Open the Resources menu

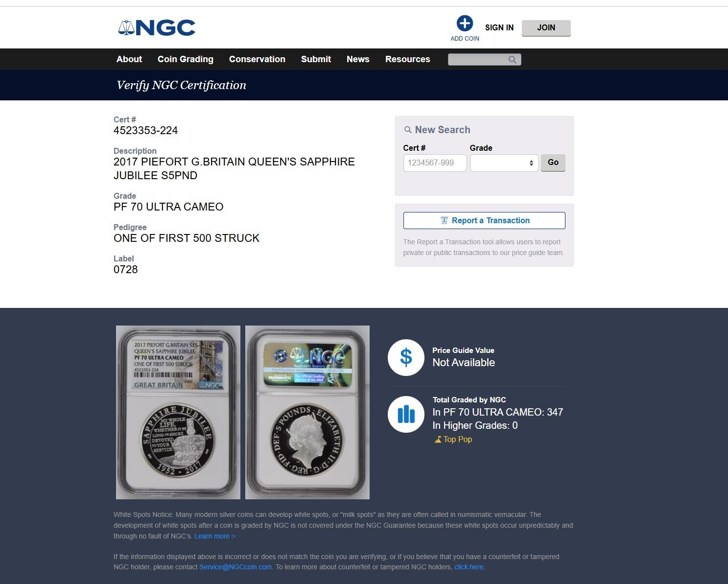click(407, 59)
